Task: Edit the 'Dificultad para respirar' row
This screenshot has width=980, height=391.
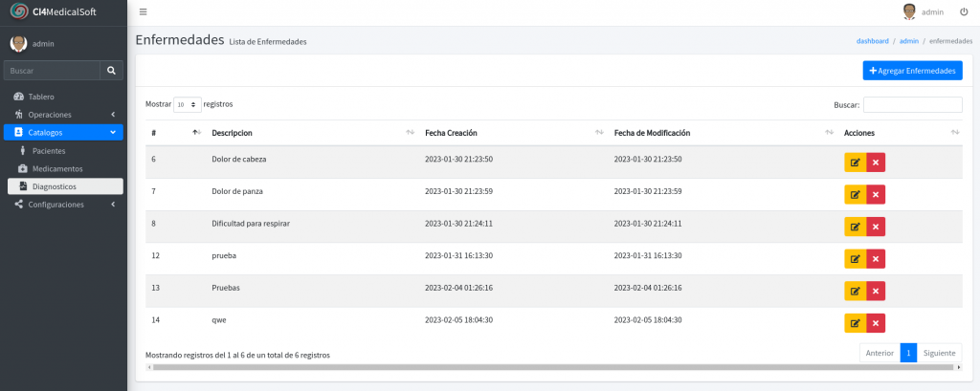Action: 855,227
